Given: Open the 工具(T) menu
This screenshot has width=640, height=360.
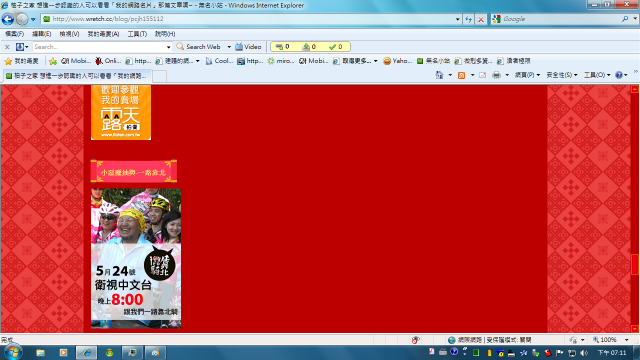Looking at the screenshot, I should pos(137,34).
